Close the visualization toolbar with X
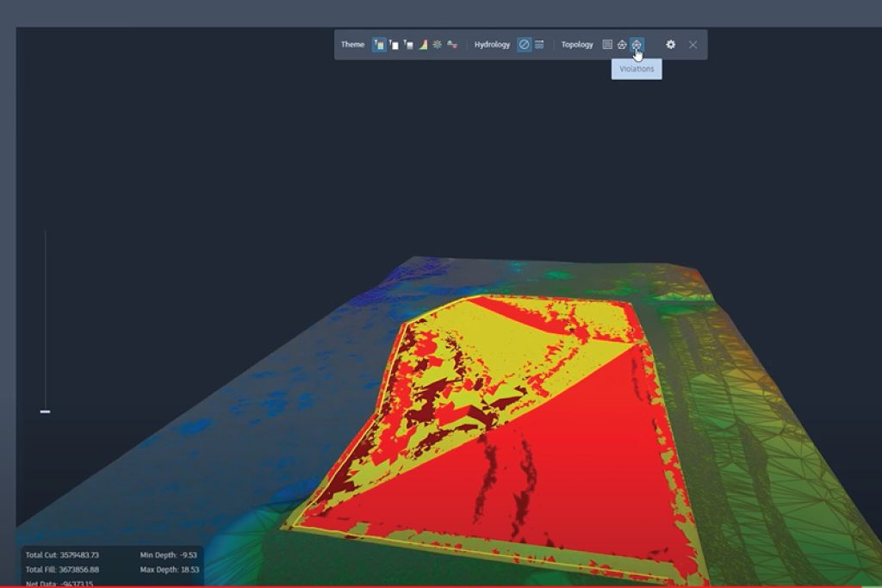Viewport: 882px width, 588px height. [693, 45]
